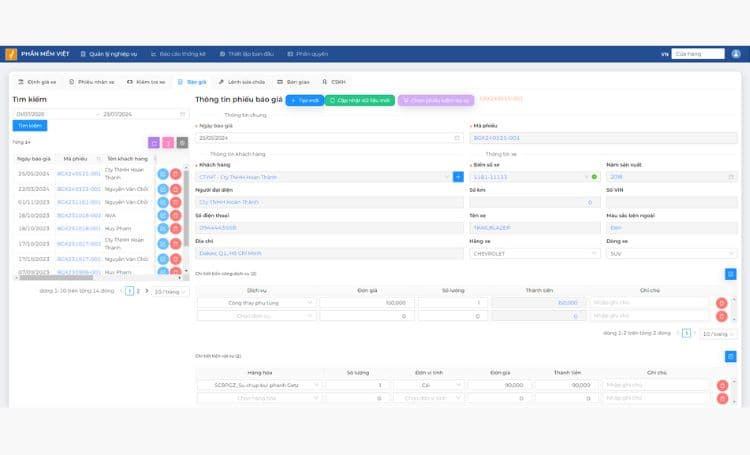Click the purple icon above the quote list

coord(154,143)
